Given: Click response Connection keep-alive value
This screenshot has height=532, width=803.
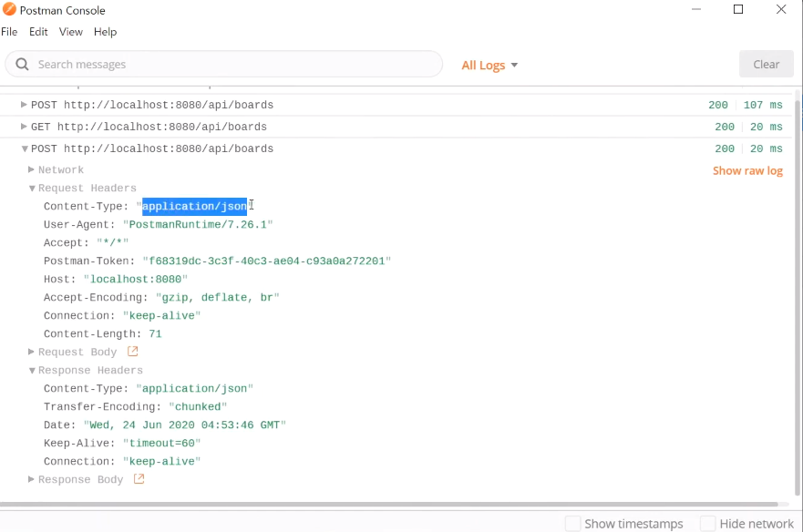Looking at the screenshot, I should tap(162, 461).
